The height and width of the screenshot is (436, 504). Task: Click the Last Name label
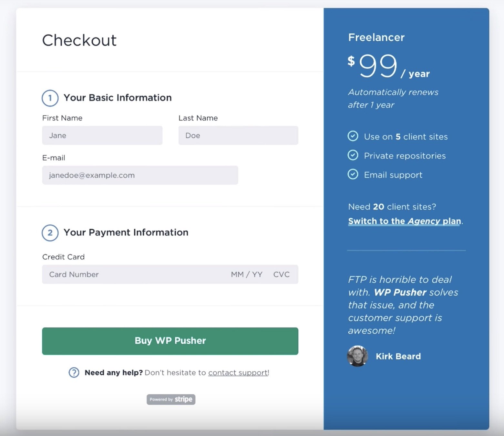pyautogui.click(x=198, y=118)
